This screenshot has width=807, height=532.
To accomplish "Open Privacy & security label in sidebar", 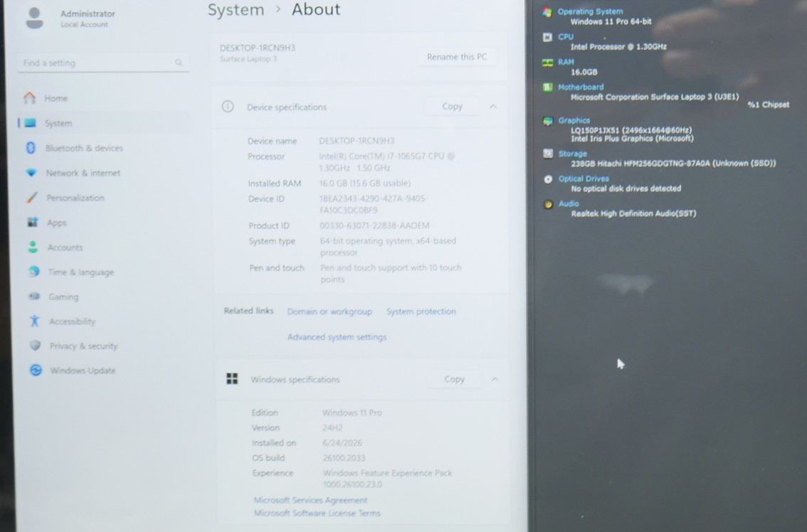I will click(83, 346).
